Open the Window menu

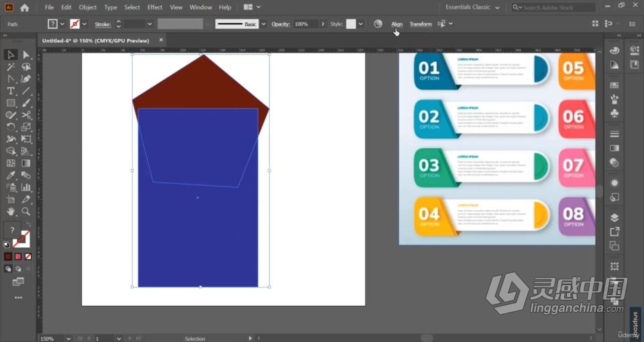tap(201, 7)
